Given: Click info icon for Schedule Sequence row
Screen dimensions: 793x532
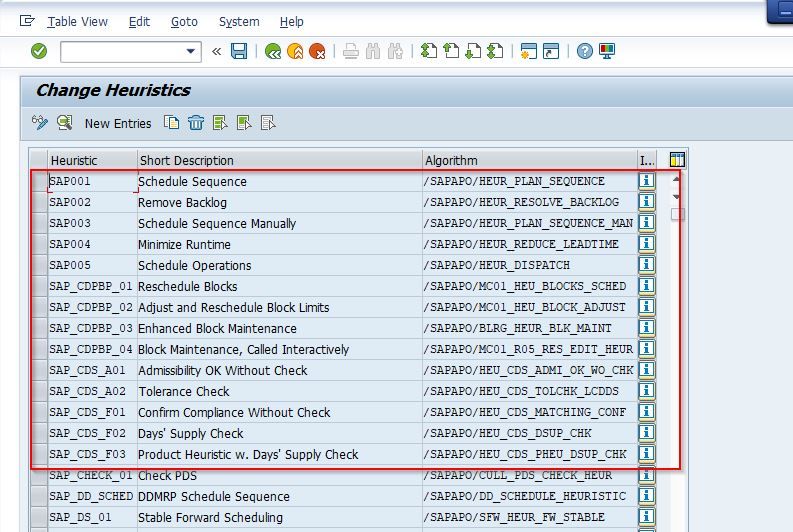Looking at the screenshot, I should (x=646, y=181).
